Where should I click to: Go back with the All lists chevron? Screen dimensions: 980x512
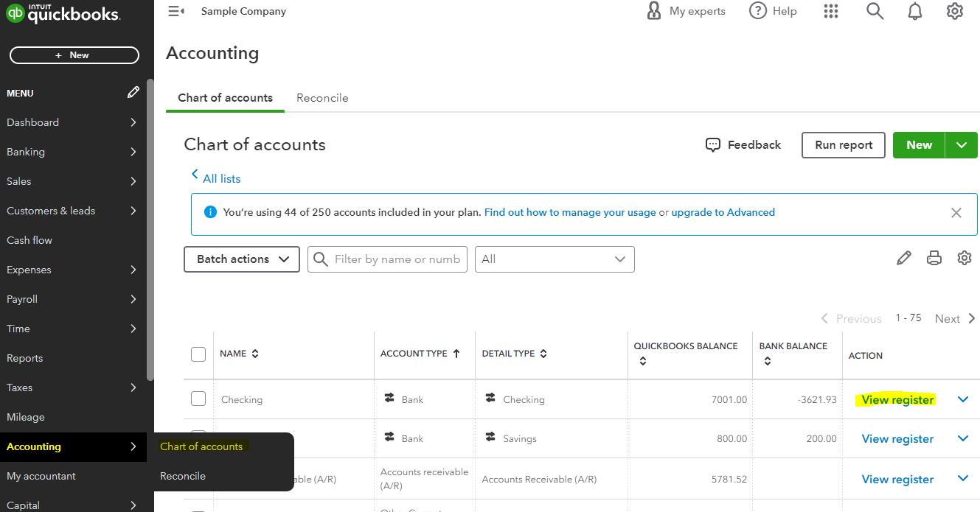[x=195, y=175]
